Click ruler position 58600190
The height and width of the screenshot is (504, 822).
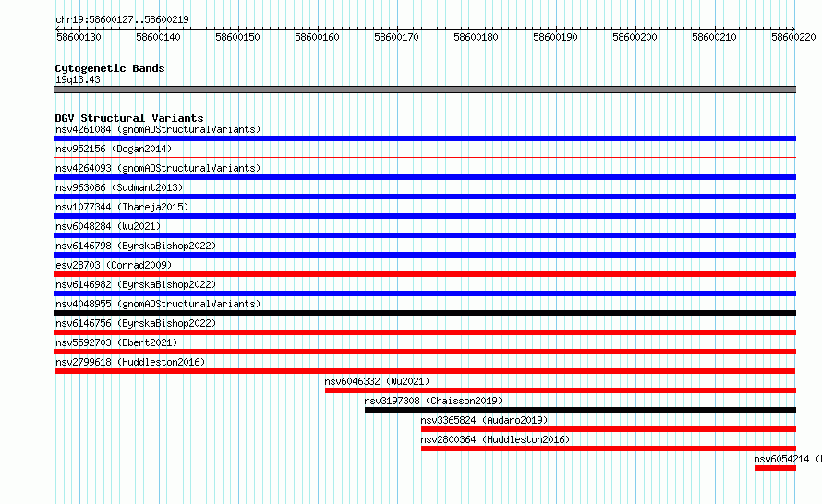(555, 37)
